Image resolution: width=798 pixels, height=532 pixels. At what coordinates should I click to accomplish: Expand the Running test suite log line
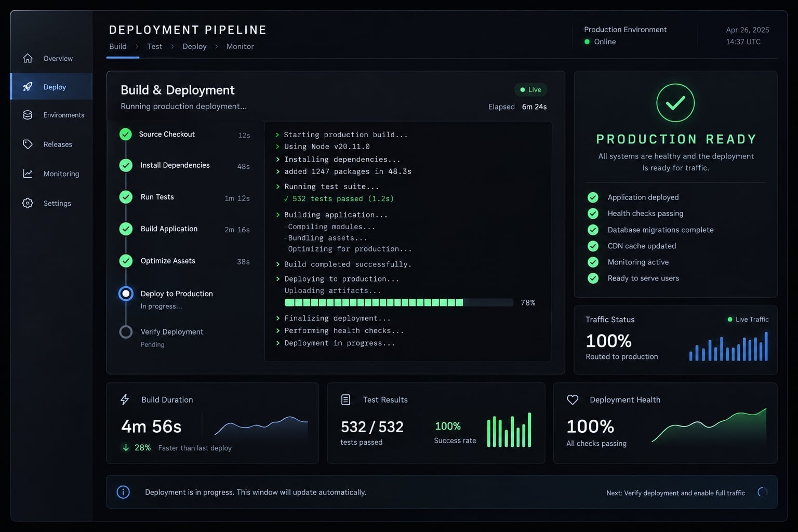(x=278, y=187)
